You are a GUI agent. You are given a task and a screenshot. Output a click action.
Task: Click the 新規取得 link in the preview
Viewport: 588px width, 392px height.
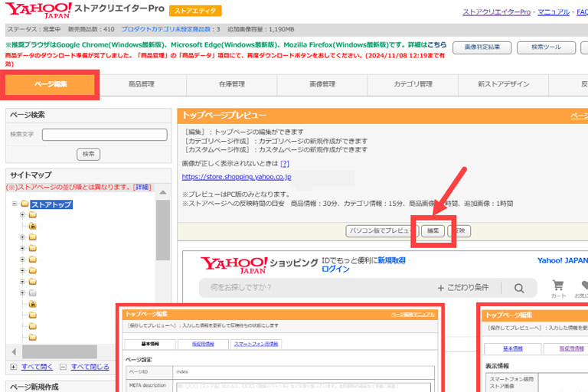391,260
